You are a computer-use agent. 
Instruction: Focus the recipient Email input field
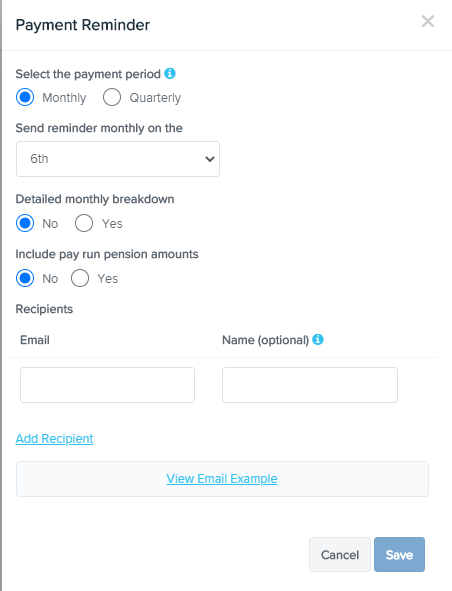pos(107,385)
